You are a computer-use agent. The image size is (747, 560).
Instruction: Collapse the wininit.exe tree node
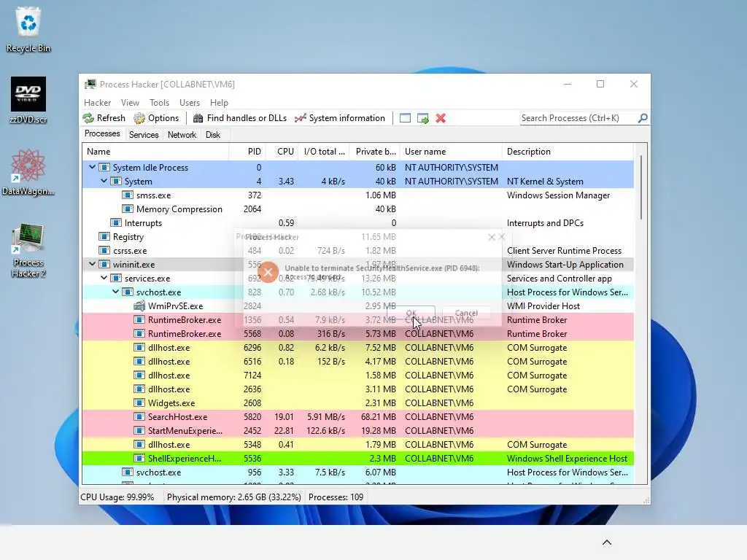(x=92, y=264)
